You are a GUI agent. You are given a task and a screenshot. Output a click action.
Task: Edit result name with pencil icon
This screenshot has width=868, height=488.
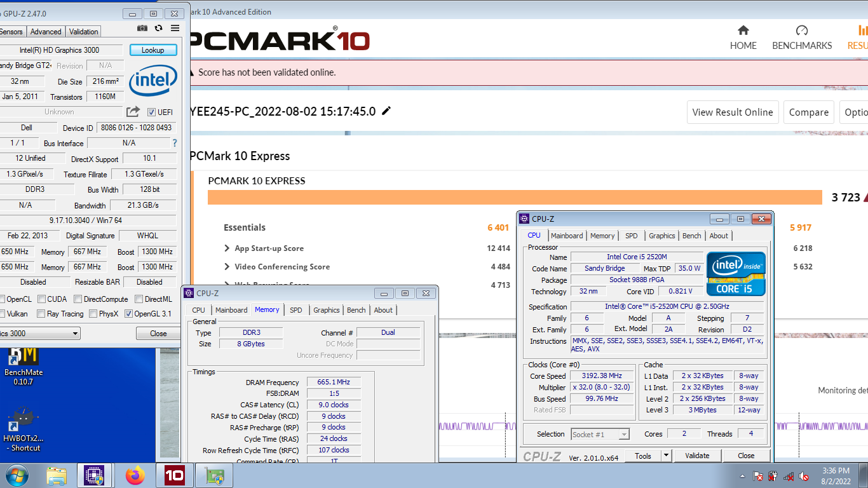point(386,111)
